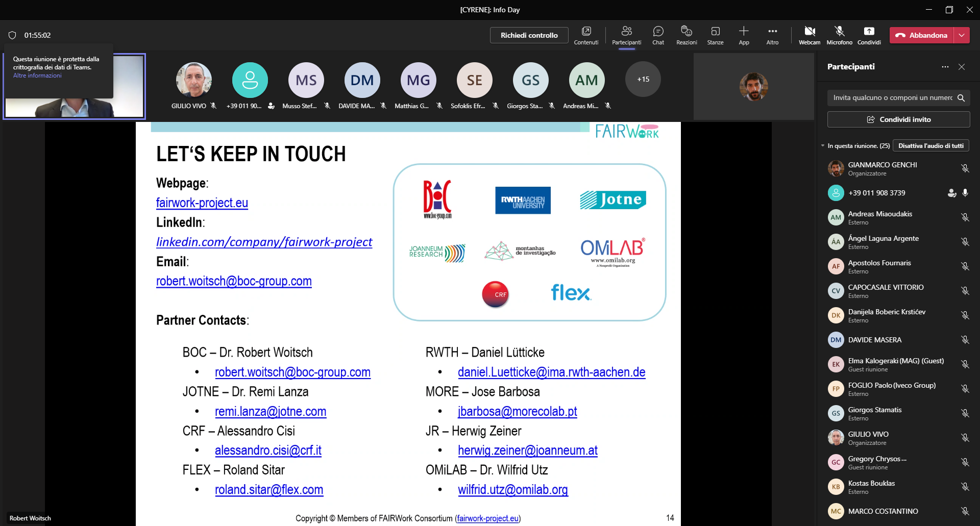980x526 pixels.
Task: Open linkedin.com/company/fairwork-project link
Action: 264,242
